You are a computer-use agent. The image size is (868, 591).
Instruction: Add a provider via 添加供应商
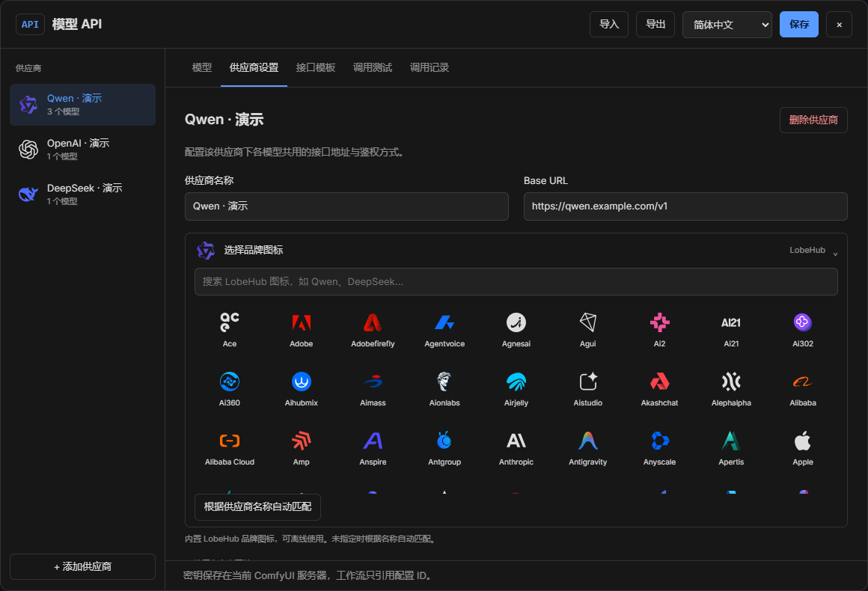[82, 566]
